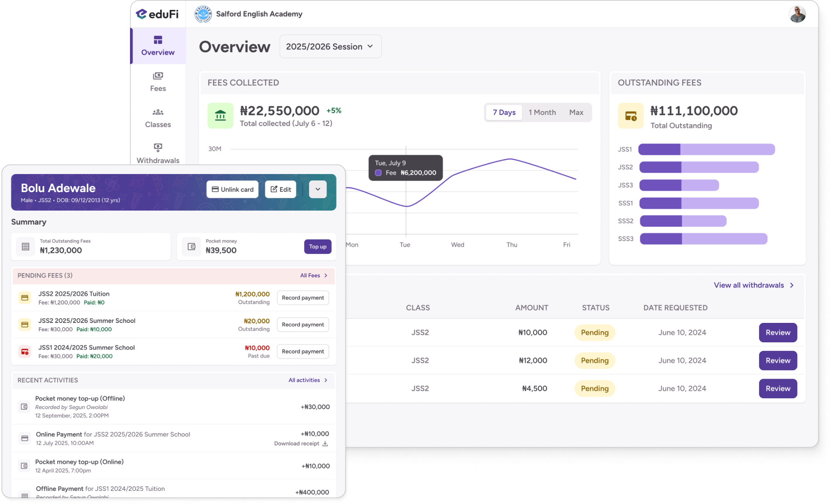Click the PENDING FEES (3) header

pos(45,276)
